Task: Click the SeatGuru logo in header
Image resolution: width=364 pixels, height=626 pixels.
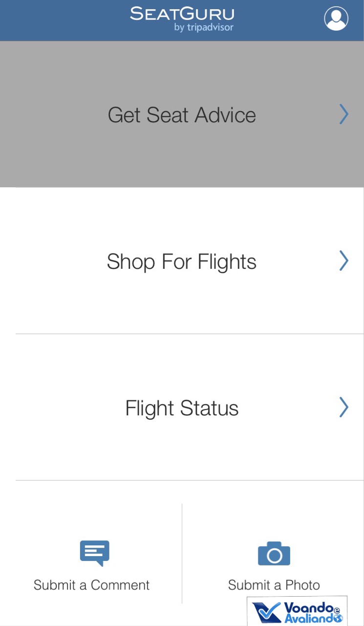Action: click(182, 14)
